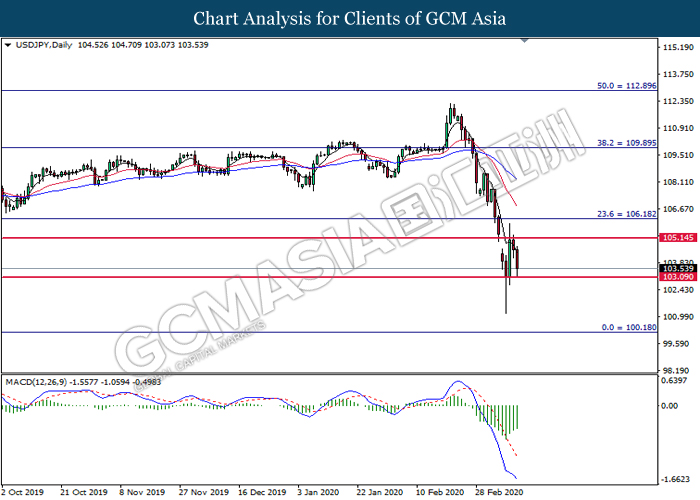
Task: Click the 109.510 price axis value
Action: [679, 155]
